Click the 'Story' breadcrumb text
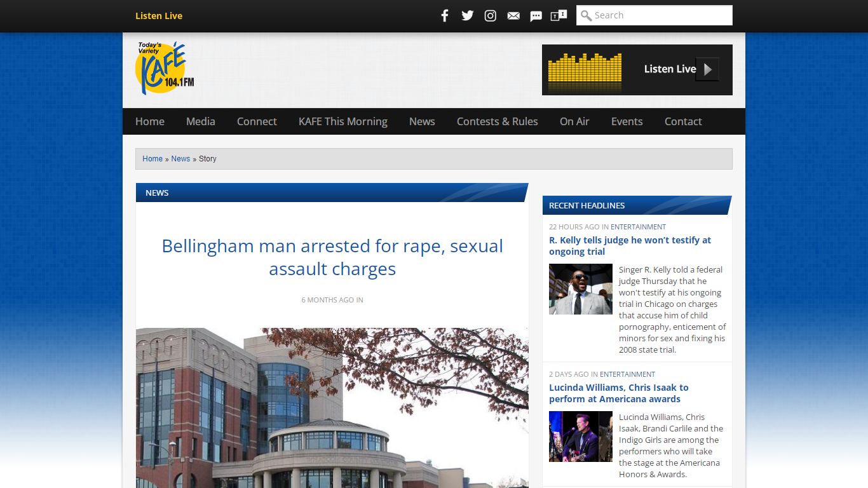 (x=208, y=159)
